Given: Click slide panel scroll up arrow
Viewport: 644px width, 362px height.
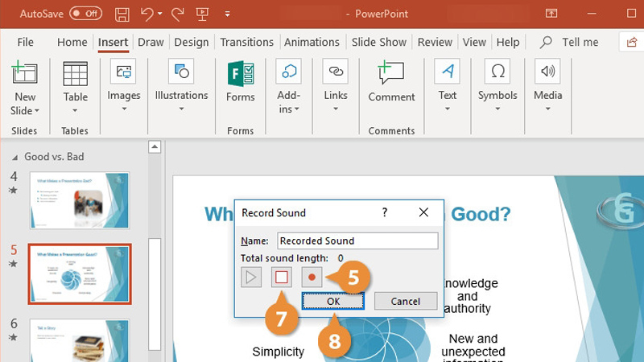Looking at the screenshot, I should 155,146.
